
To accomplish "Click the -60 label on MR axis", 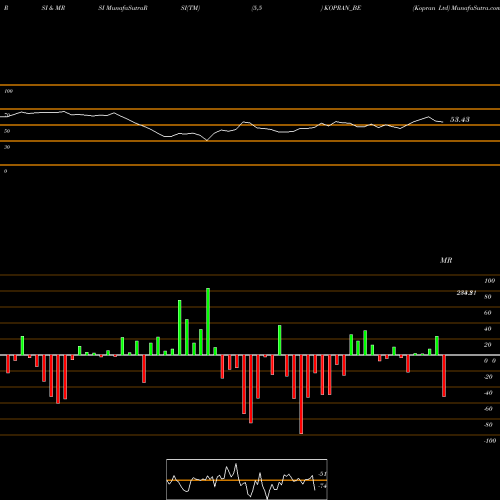I will tap(488, 409).
